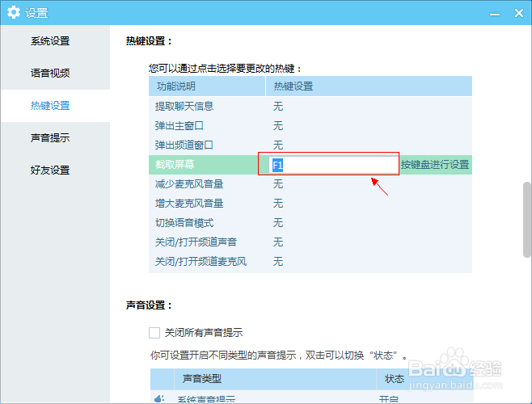Select the 减少麦克风音量 hotkey row
The width and height of the screenshot is (532, 404).
pyautogui.click(x=310, y=184)
